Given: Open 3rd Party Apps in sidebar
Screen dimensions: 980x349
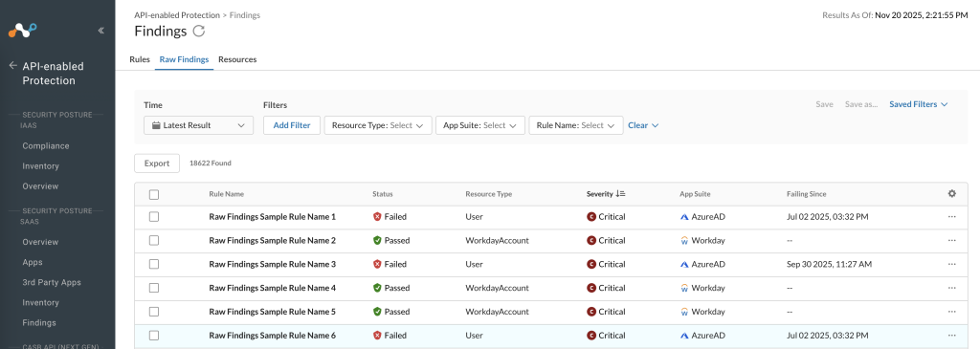Looking at the screenshot, I should coord(52,282).
